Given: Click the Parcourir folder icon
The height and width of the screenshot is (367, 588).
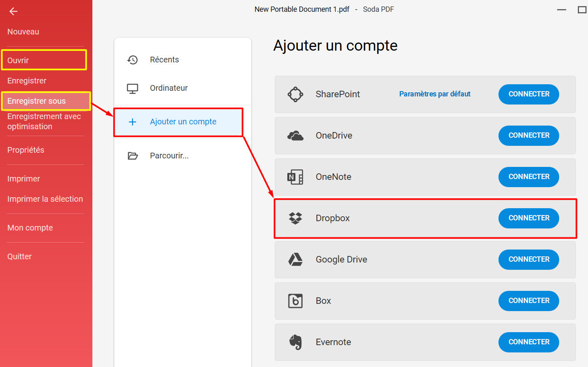Looking at the screenshot, I should point(133,156).
